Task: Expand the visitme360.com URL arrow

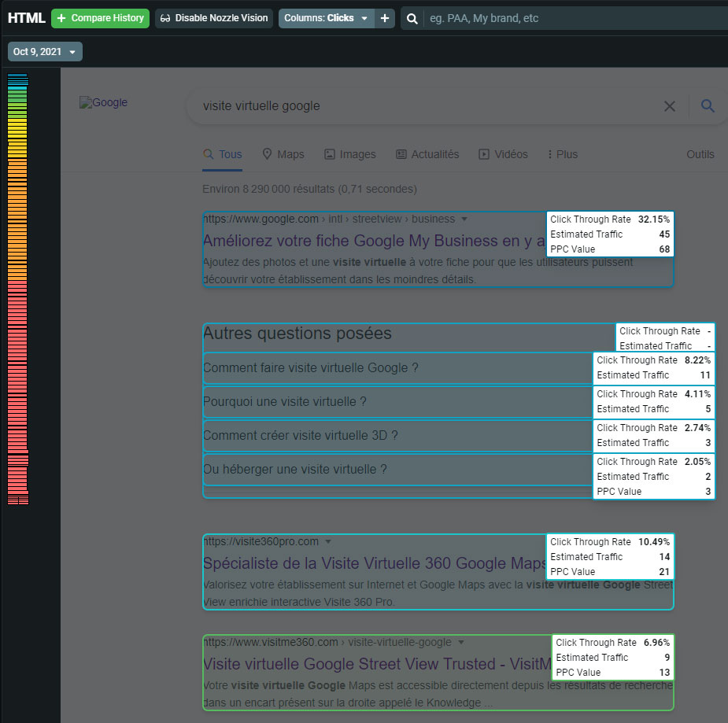Action: [460, 642]
